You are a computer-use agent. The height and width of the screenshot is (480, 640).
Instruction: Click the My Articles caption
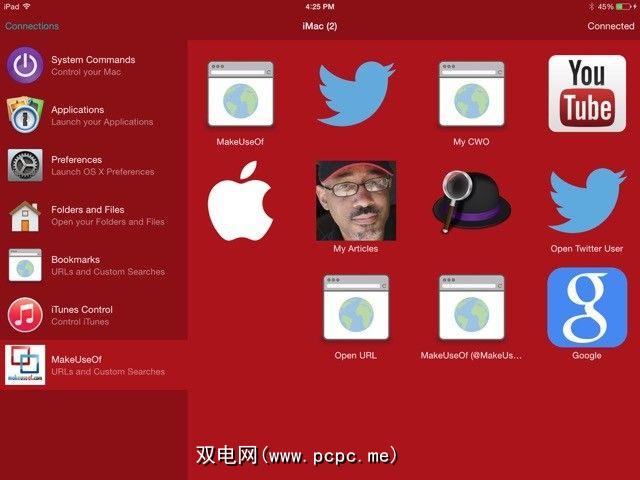(x=356, y=249)
